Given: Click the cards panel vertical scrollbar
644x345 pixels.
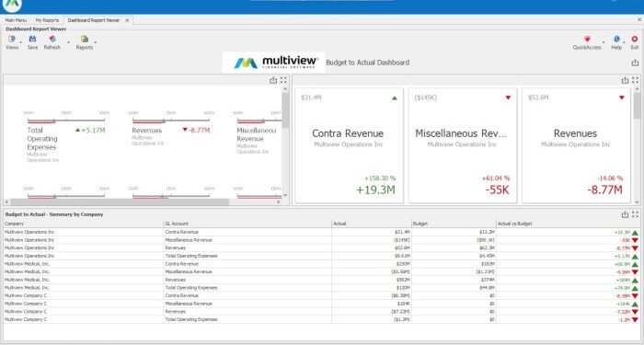Looking at the screenshot, I should point(637,106).
